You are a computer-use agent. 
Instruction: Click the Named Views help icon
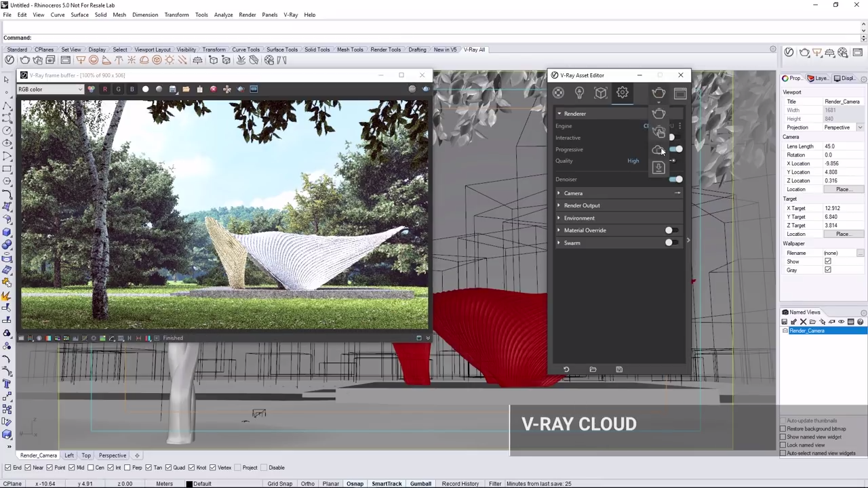[861, 322]
